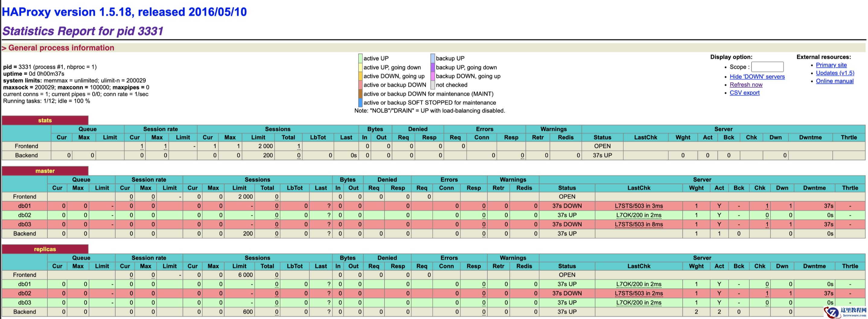Click 'L7OK/200 in 2ms' for master db02
The image size is (868, 319).
(x=639, y=215)
